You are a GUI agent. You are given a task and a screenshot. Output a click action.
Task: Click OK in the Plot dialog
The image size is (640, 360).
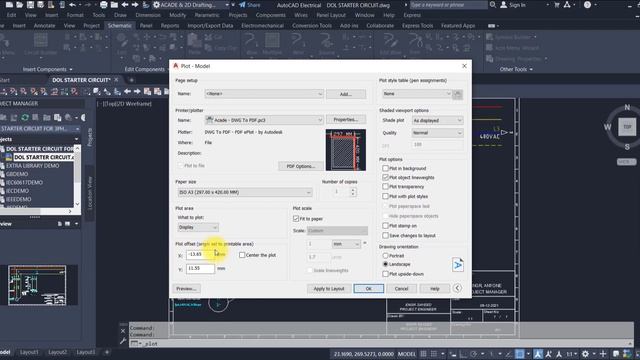369,289
